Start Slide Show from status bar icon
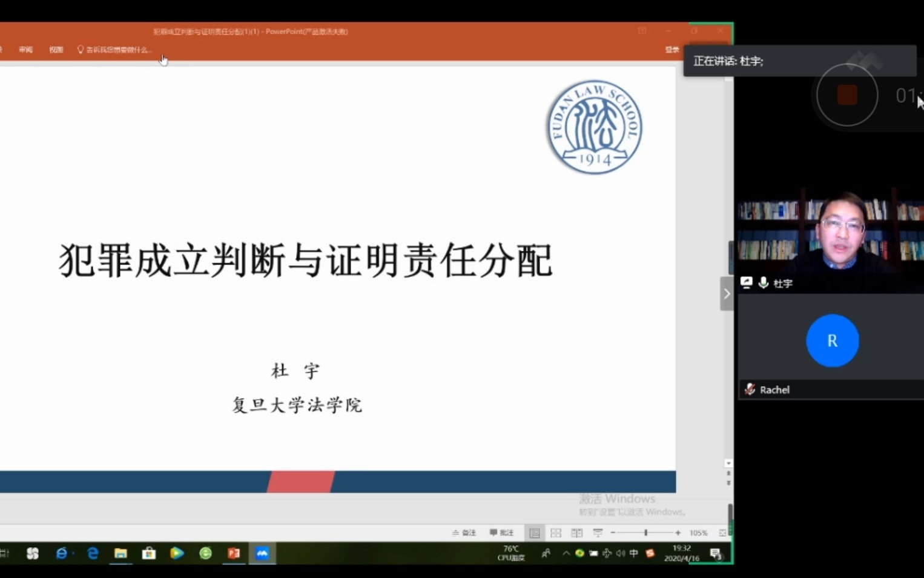924x578 pixels. point(598,533)
